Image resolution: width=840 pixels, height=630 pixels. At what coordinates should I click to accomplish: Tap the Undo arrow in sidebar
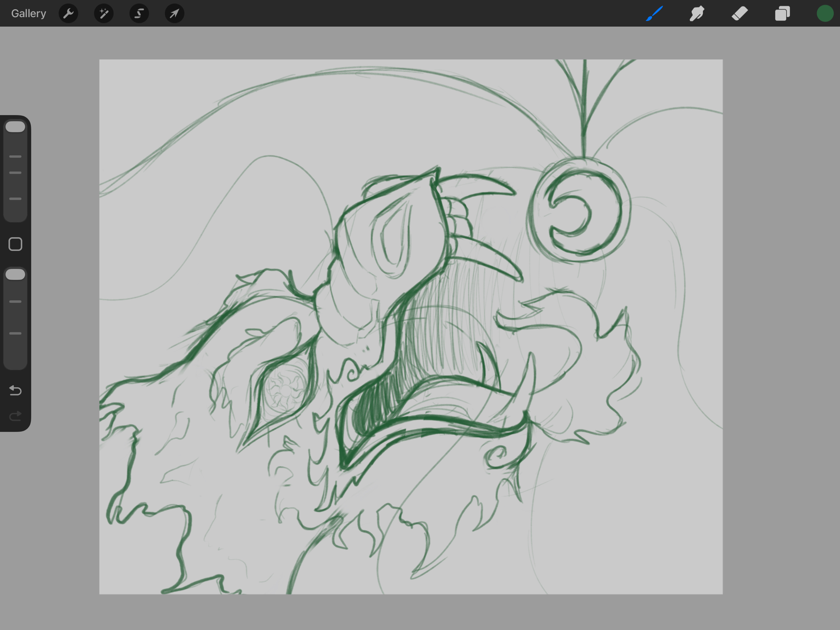click(16, 391)
